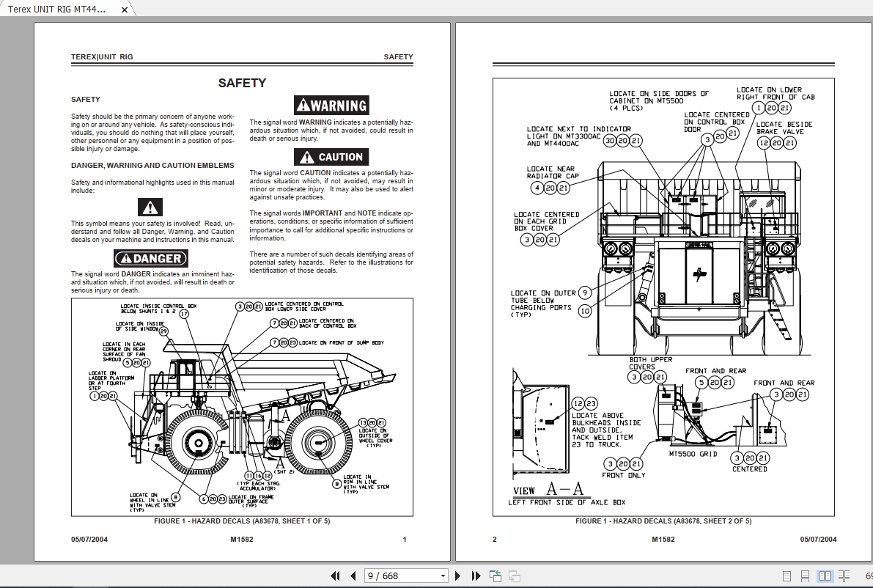Viewport: 873px width, 588px height.
Task: Select two-page facing view
Action: point(825,576)
